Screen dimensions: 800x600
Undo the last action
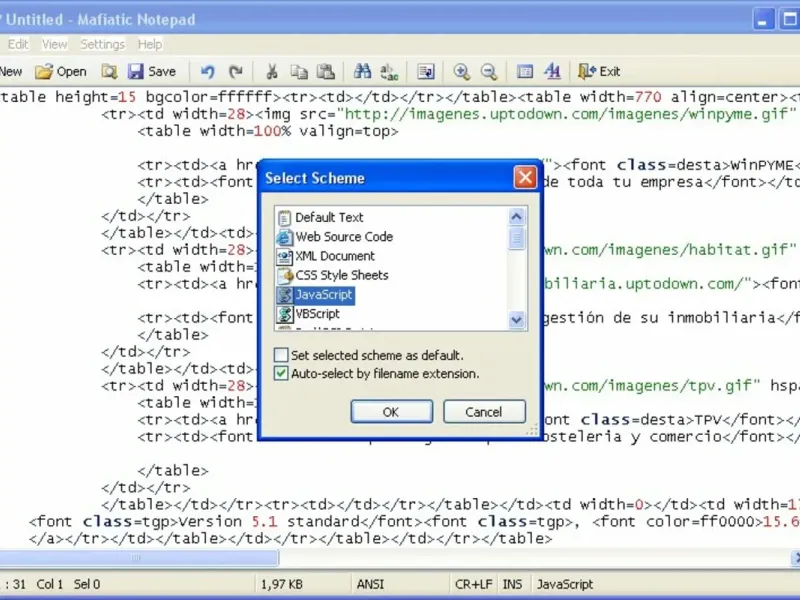coord(207,71)
